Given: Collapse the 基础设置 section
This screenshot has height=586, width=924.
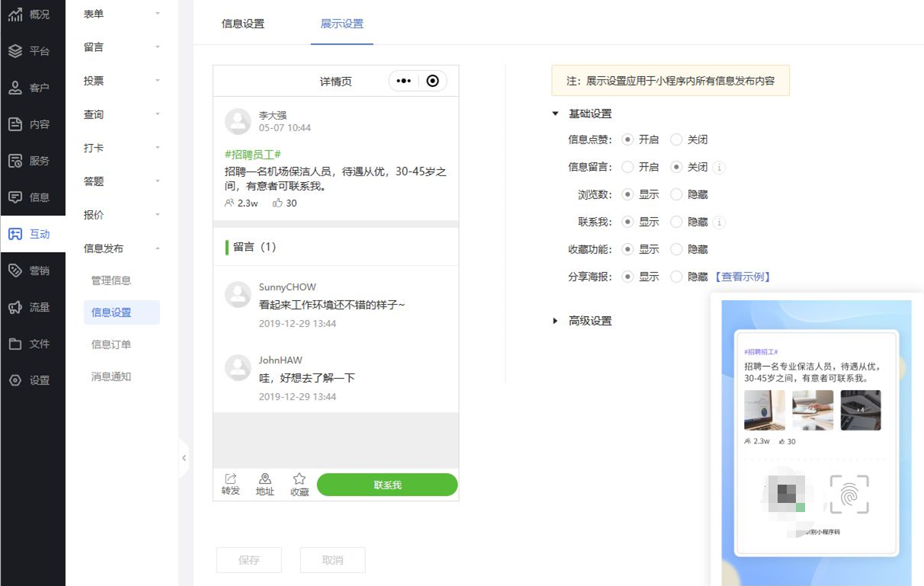Looking at the screenshot, I should (x=555, y=114).
